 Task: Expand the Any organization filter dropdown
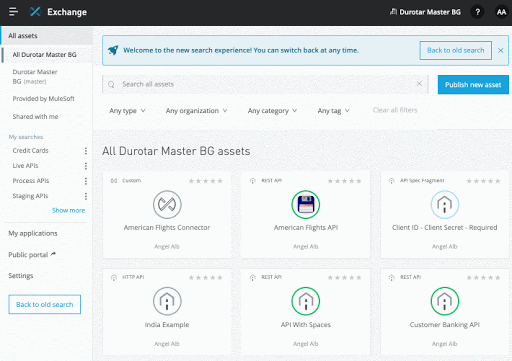196,111
